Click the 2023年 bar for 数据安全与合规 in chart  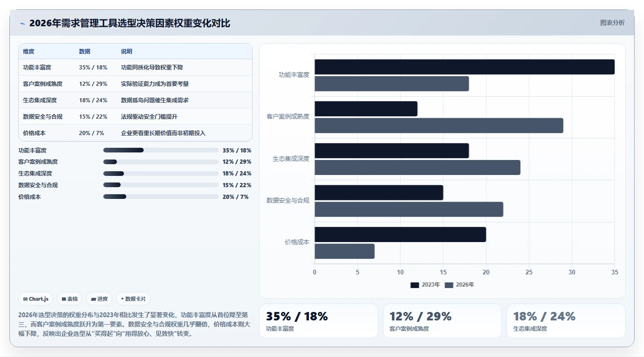tap(379, 192)
